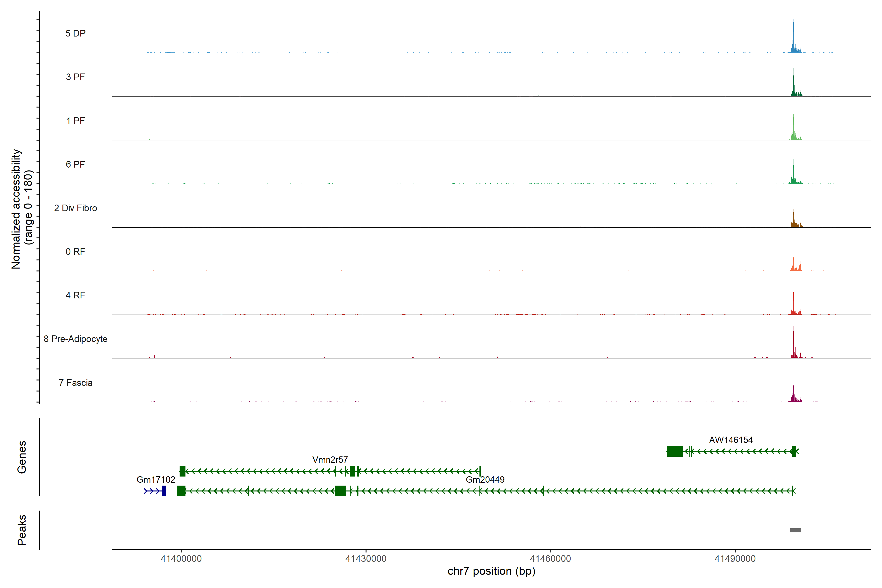Click the 8 Pre-Adipocyte track label

tap(75, 339)
